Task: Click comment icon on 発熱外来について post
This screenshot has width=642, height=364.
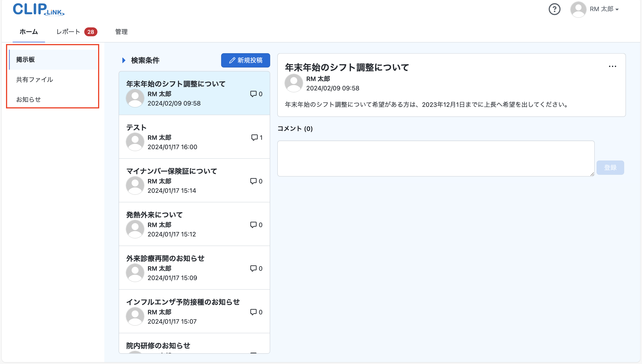Action: (253, 225)
